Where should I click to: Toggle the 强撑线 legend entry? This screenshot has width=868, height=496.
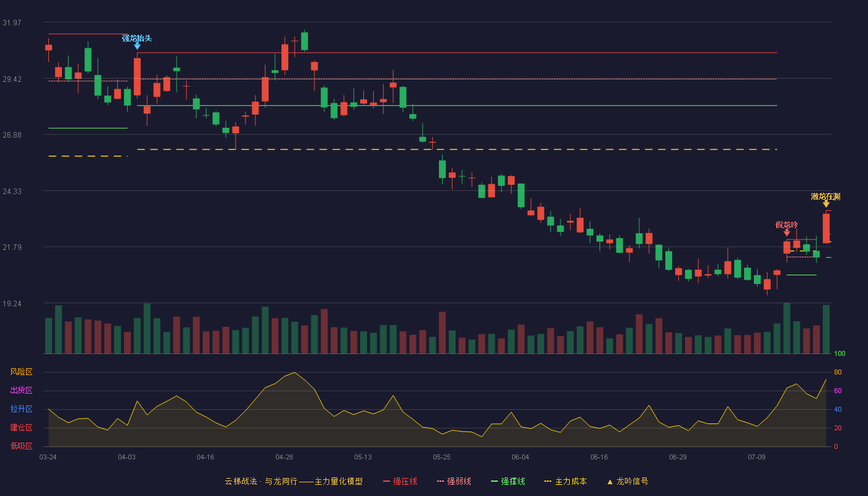508,481
